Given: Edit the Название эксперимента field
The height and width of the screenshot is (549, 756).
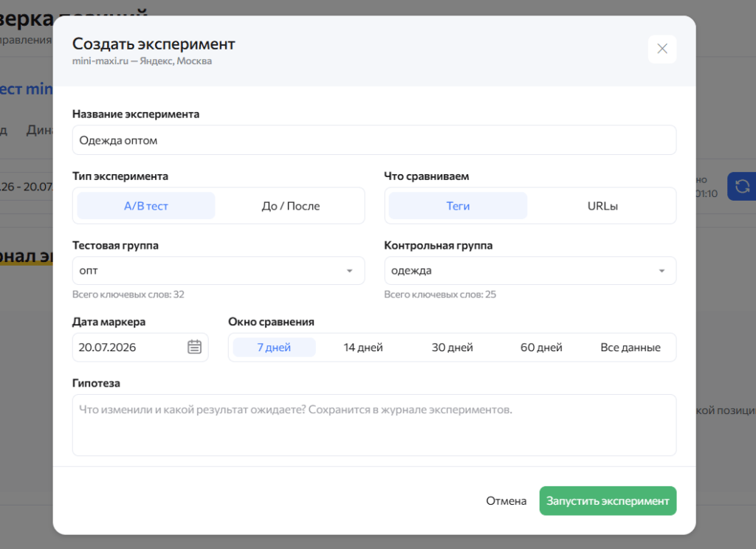Looking at the screenshot, I should (374, 140).
